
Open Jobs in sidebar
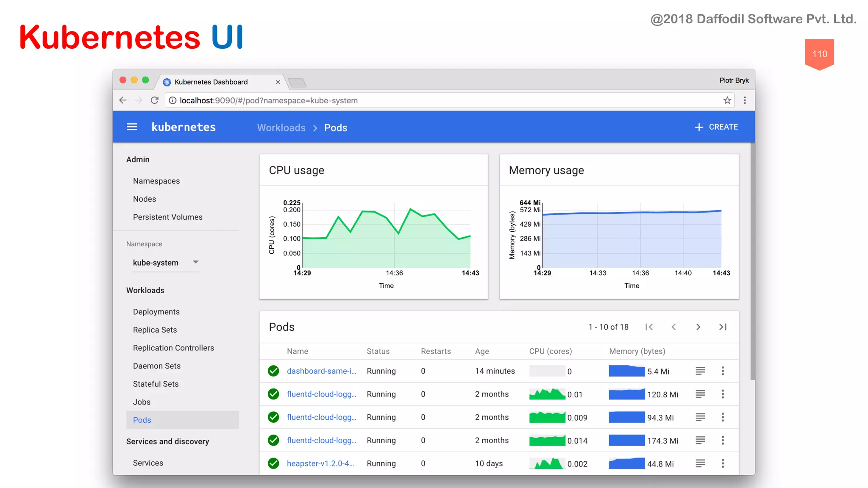click(x=142, y=402)
